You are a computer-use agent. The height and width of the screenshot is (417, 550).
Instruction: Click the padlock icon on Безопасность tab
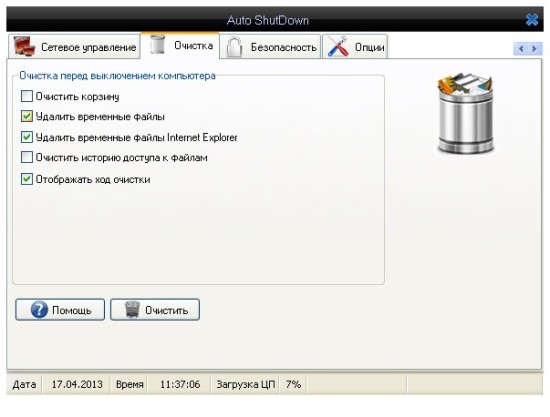click(234, 47)
